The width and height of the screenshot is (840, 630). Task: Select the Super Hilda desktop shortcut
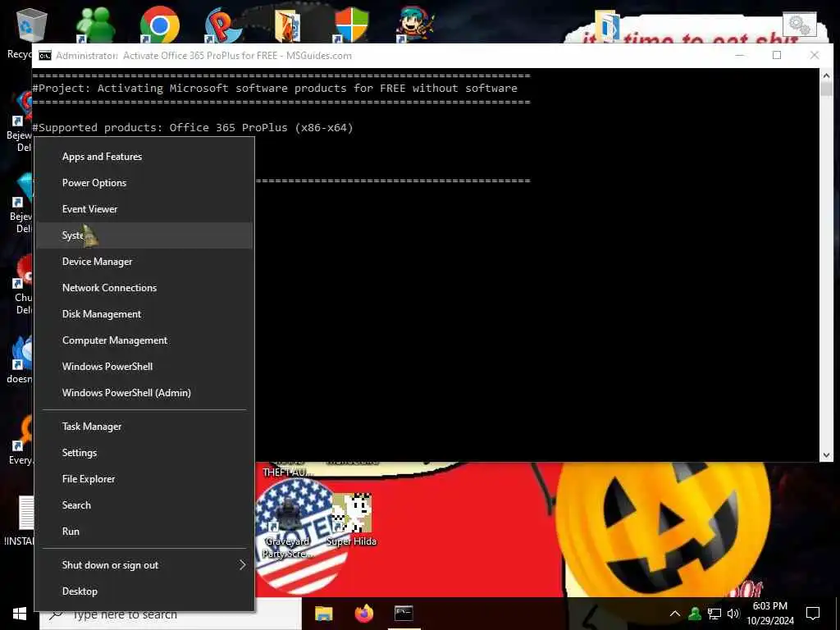pyautogui.click(x=351, y=519)
